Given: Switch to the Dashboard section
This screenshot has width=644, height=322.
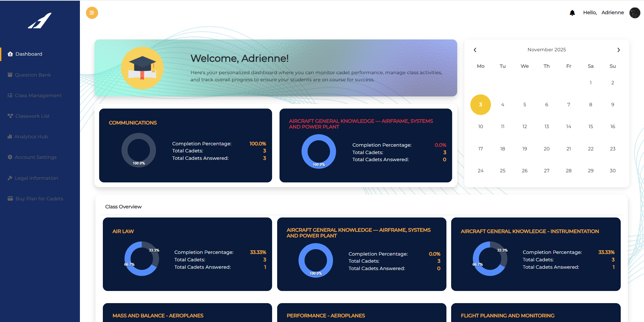Looking at the screenshot, I should [28, 54].
